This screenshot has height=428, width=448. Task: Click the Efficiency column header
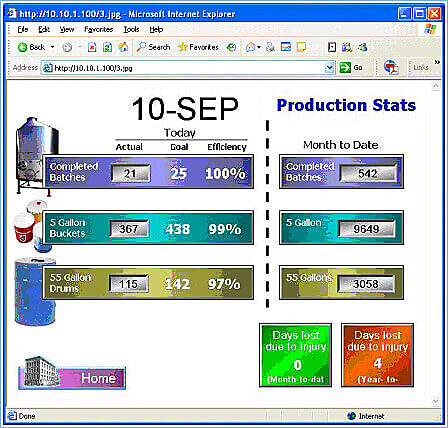click(227, 147)
